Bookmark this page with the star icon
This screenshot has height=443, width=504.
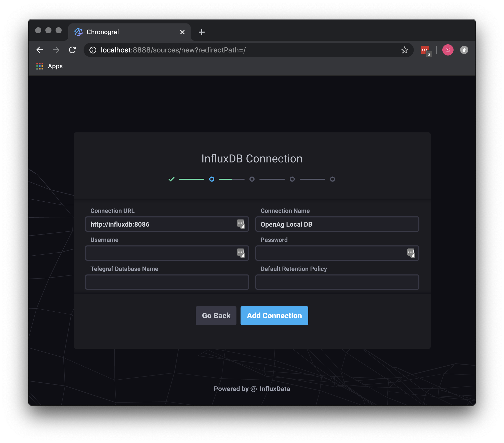[x=404, y=50]
